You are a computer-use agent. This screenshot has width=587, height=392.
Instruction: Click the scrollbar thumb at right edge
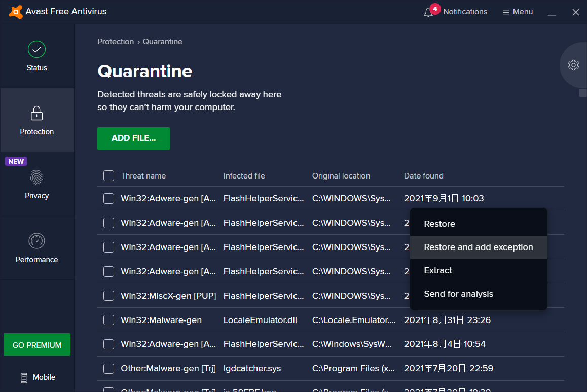coord(583,93)
